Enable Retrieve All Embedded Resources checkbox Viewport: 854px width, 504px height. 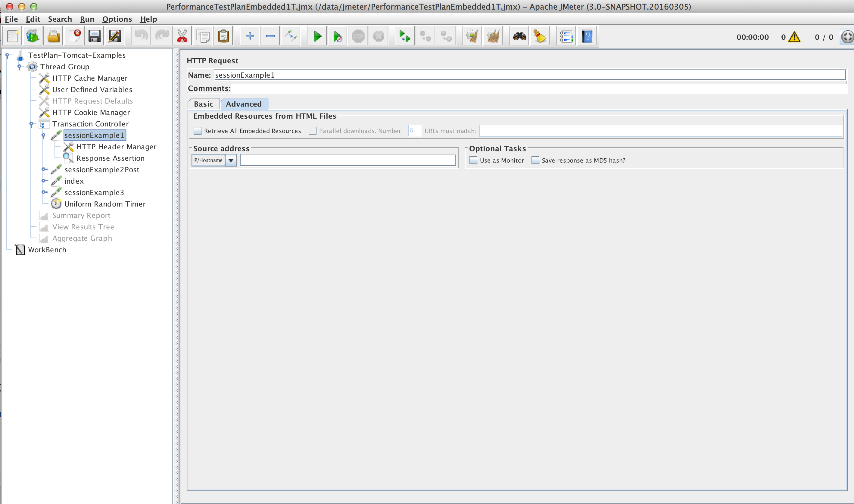198,131
